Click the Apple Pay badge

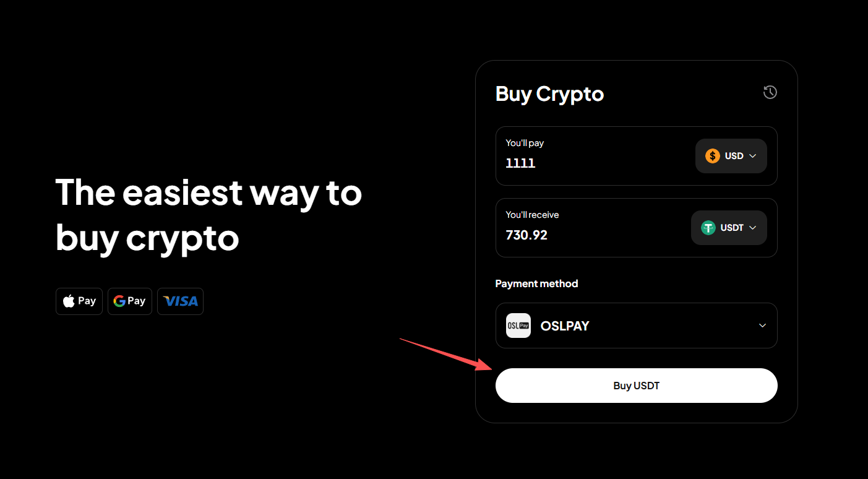(x=79, y=301)
